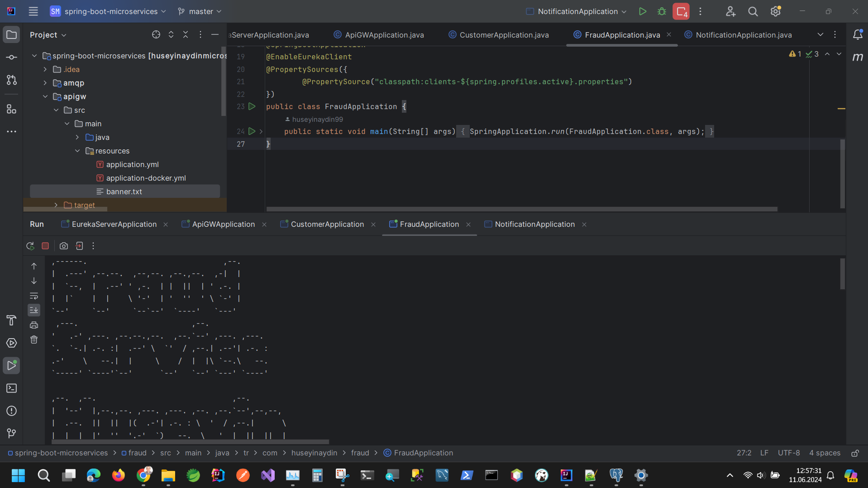868x488 pixels.
Task: Open Project view mode dropdown
Action: 48,35
